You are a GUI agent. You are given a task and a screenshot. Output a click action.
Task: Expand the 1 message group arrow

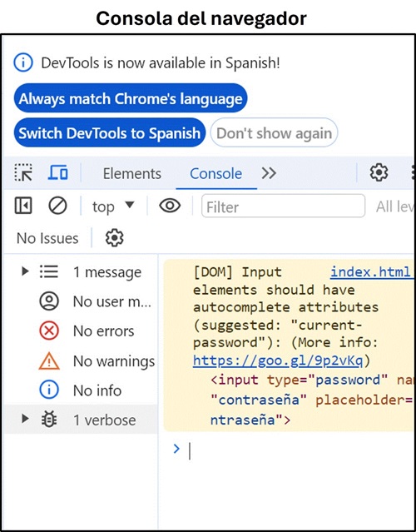[x=25, y=271]
